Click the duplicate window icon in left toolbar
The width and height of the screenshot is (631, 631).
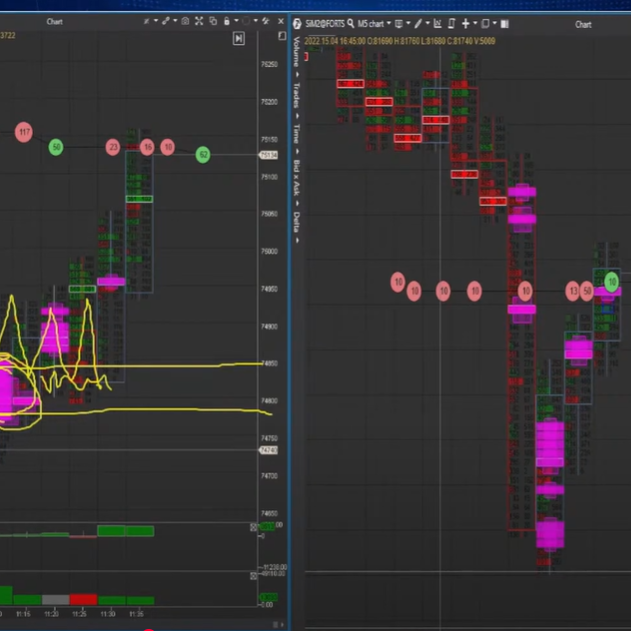212,21
